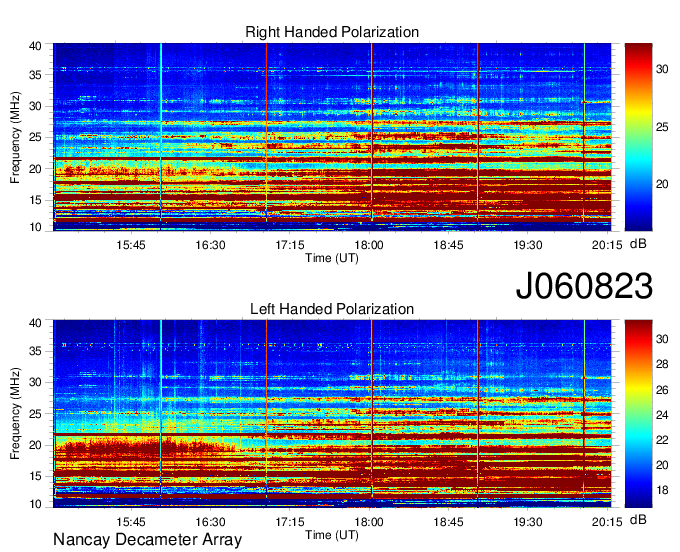Click the 16:30 tick under left-handed plot

pos(210,522)
